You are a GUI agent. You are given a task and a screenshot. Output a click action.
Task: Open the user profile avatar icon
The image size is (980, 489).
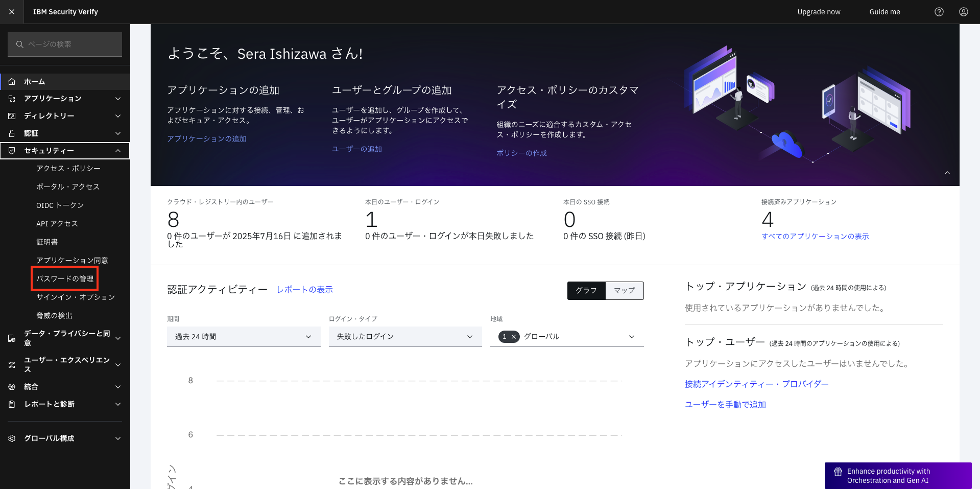964,12
